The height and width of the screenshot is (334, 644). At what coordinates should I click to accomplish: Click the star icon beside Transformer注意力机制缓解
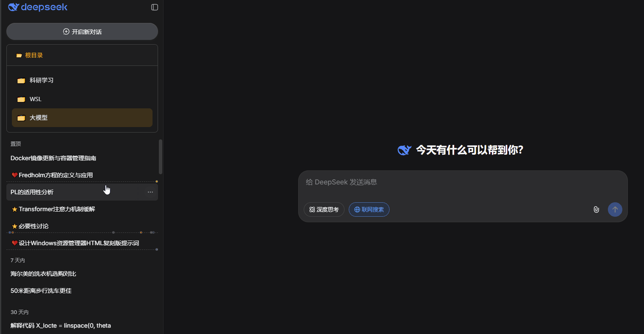[14, 209]
